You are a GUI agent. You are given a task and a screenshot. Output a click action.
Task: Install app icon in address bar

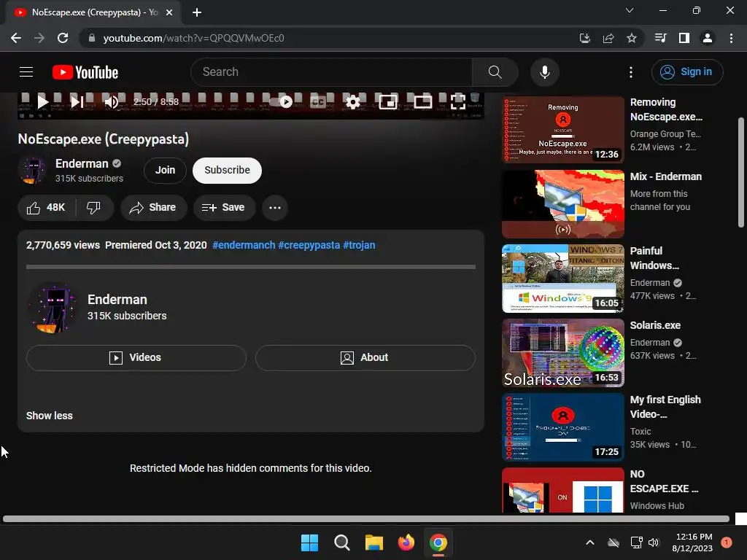coord(584,38)
